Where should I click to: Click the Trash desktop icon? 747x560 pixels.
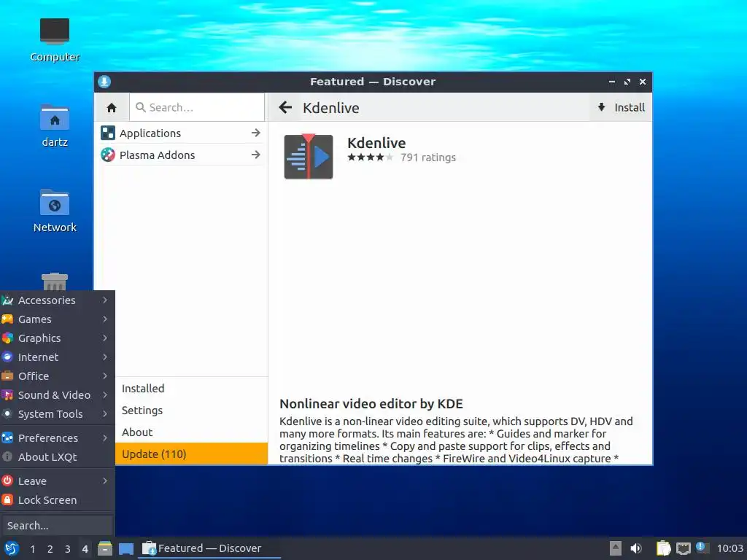point(54,281)
